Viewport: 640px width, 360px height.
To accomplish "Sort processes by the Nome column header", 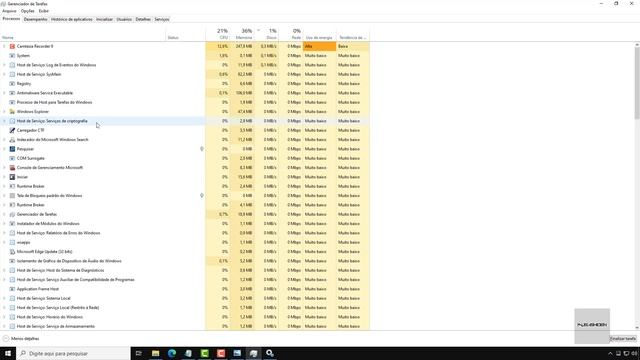I will tap(83, 34).
